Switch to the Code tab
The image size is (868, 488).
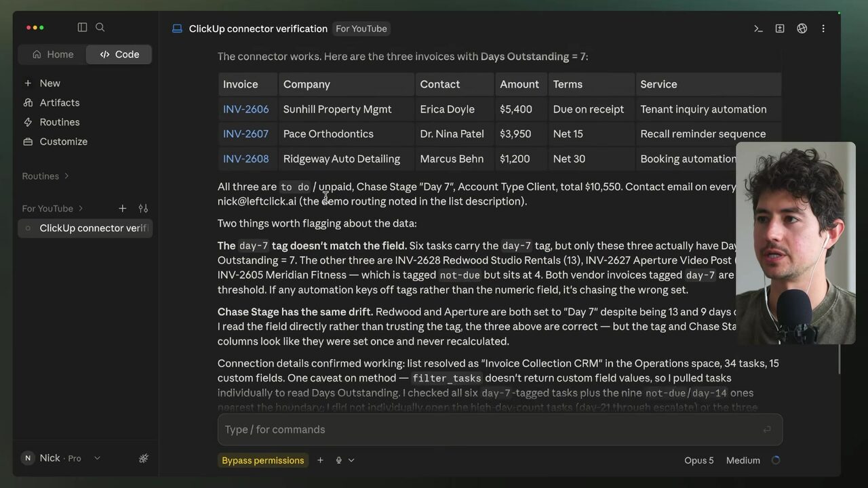(x=119, y=54)
